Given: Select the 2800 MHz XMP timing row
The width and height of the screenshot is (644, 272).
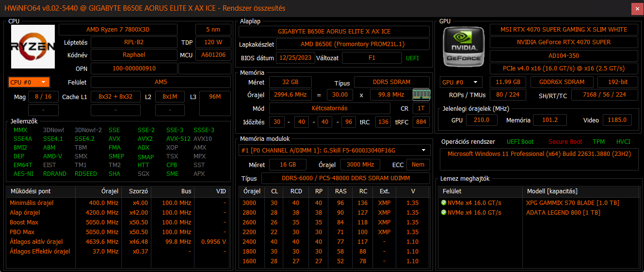Looking at the screenshot, I should tap(335, 212).
